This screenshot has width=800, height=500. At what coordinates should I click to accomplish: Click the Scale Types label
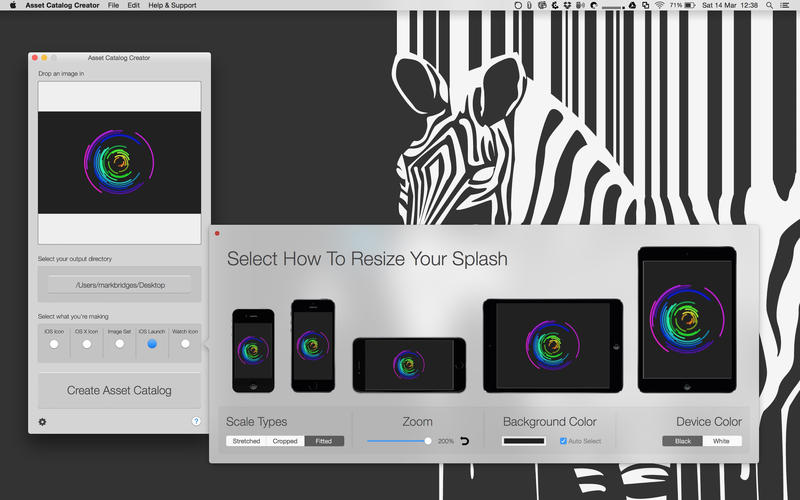click(256, 422)
